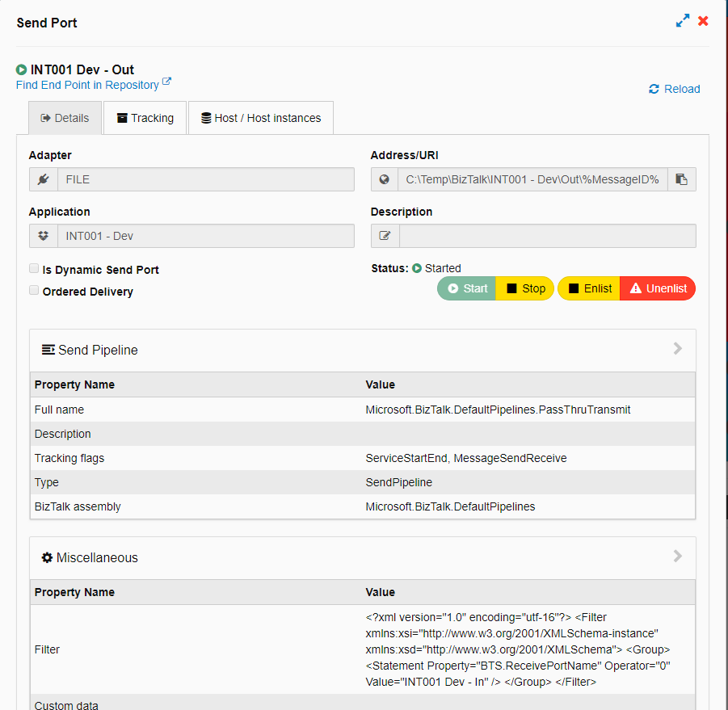Collapse the Send Pipeline section chevron
This screenshot has height=710, width=728.
pos(678,348)
